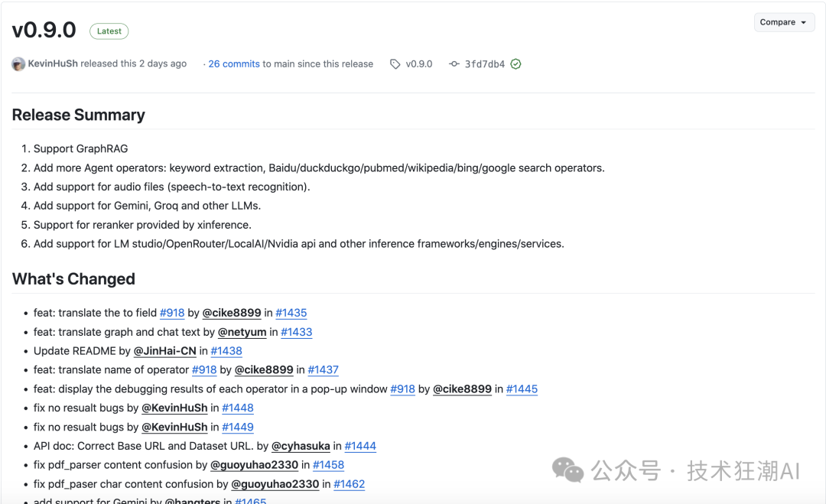Viewport: 826px width, 504px height.
Task: Open pull request #1462
Action: tap(350, 484)
